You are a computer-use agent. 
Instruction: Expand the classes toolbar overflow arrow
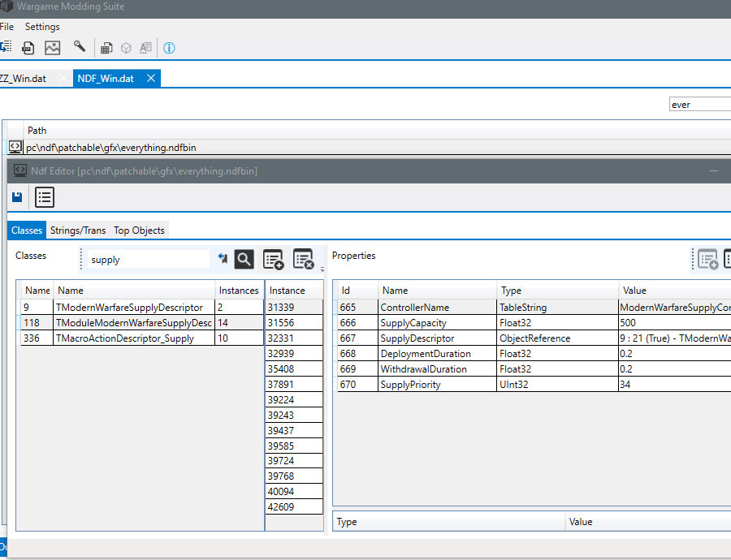click(322, 269)
